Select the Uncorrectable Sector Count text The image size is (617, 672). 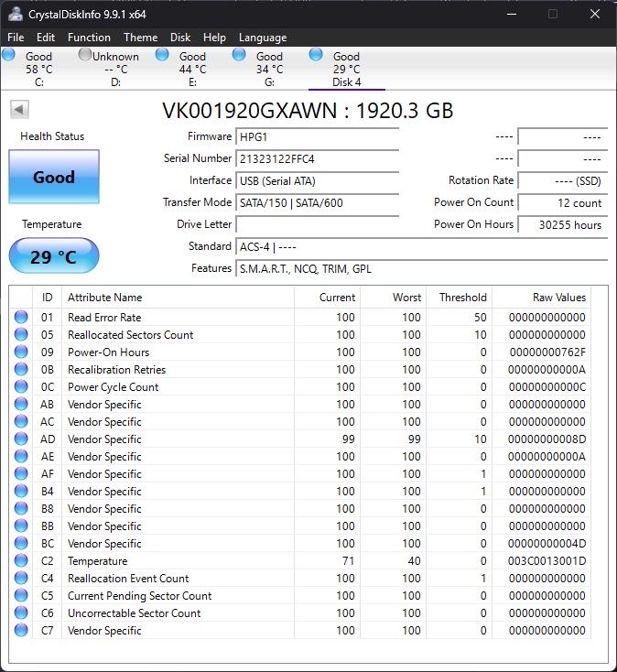coord(135,613)
